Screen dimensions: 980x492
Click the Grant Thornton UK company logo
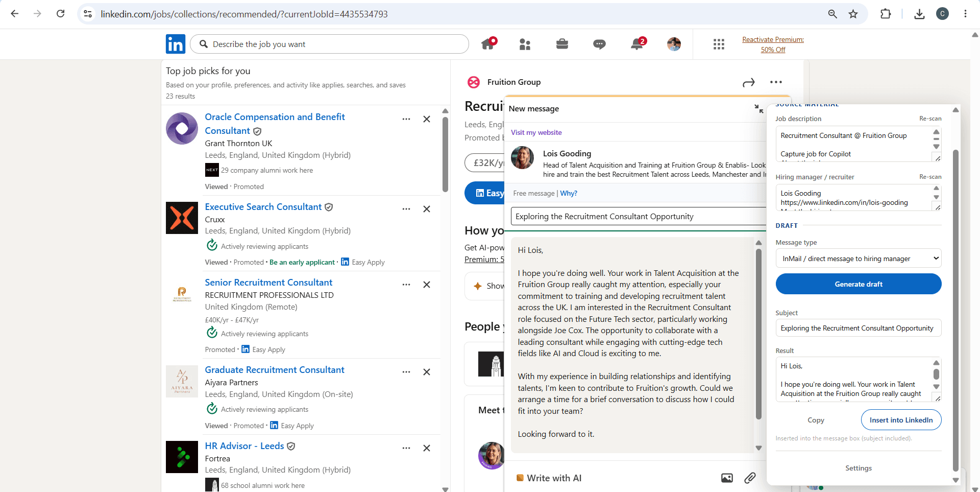[x=182, y=129]
